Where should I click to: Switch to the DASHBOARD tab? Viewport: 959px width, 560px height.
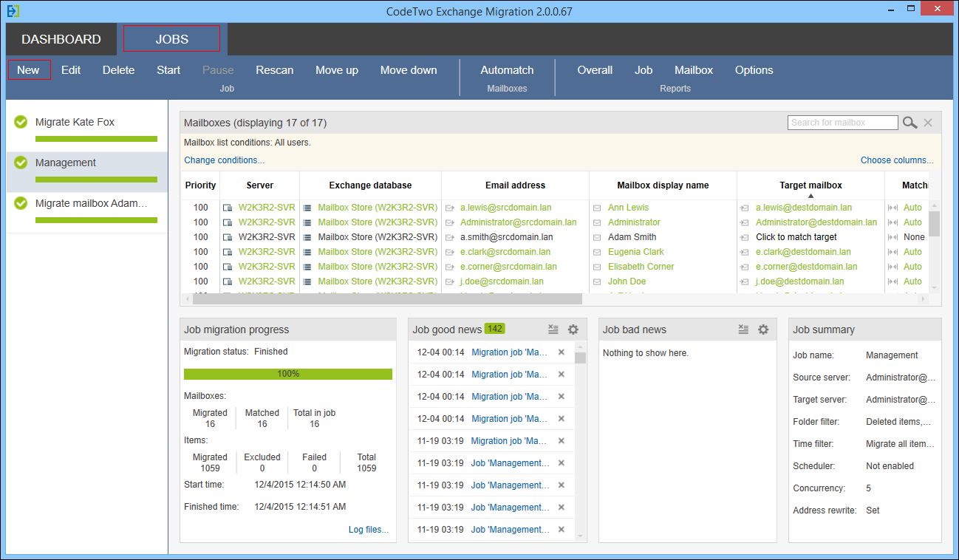(61, 39)
